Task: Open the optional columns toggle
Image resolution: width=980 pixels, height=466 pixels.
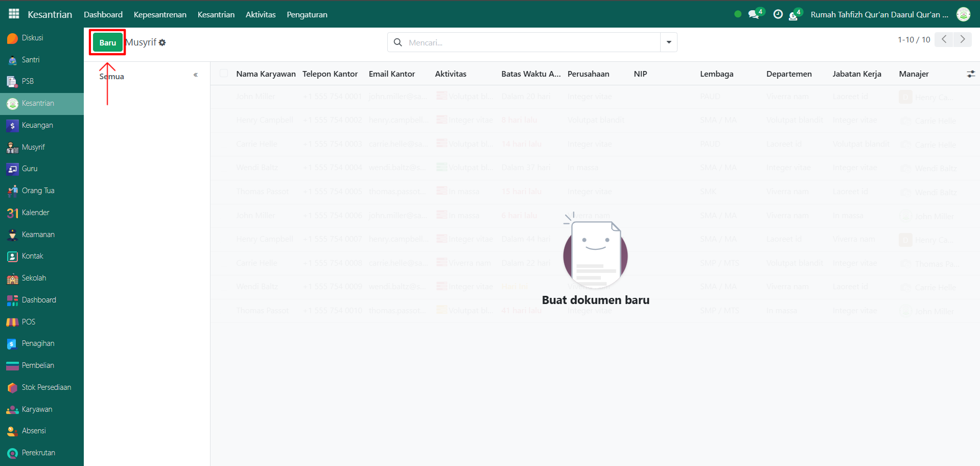Action: (x=970, y=74)
